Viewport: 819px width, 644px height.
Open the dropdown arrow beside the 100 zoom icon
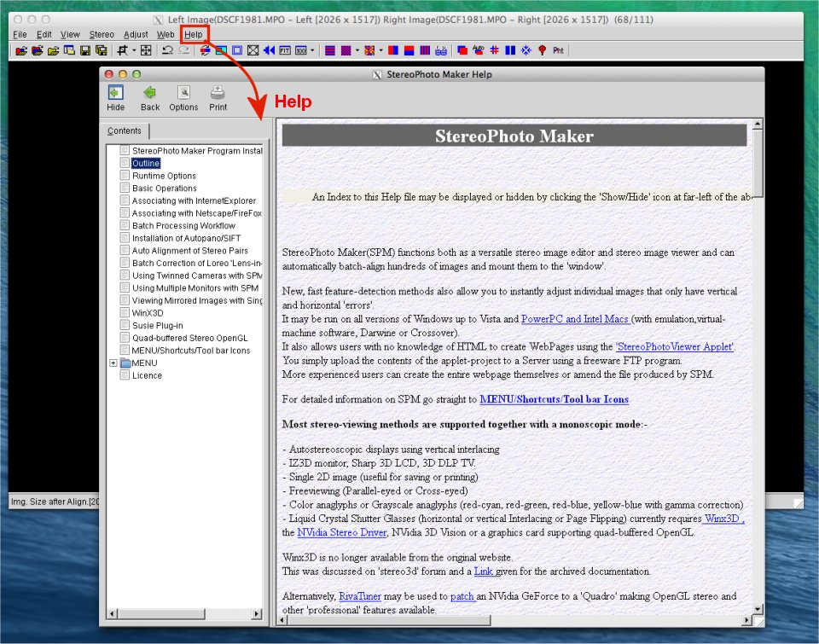312,50
